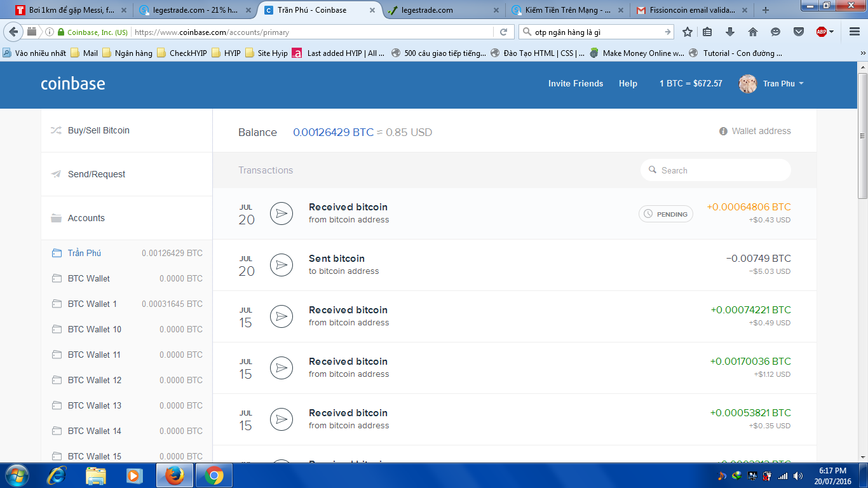Open the Mail bookmark folder
Image resolution: width=868 pixels, height=488 pixels.
tap(84, 53)
